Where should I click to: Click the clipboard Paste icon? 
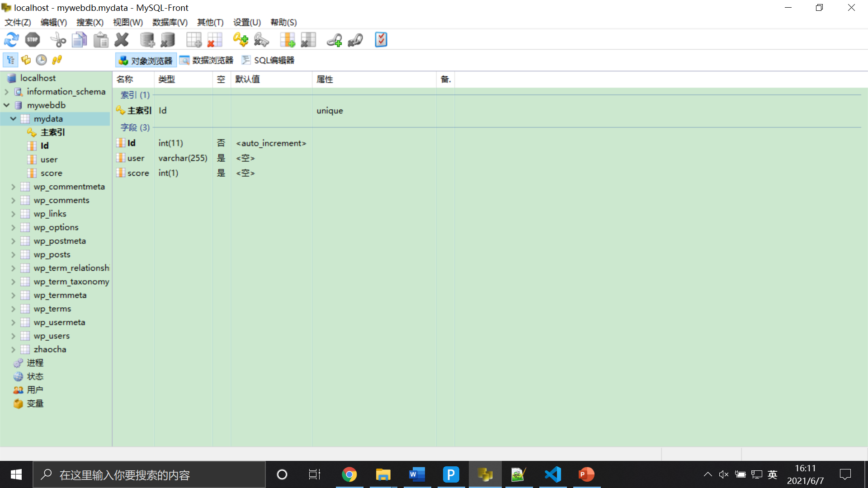pyautogui.click(x=101, y=40)
